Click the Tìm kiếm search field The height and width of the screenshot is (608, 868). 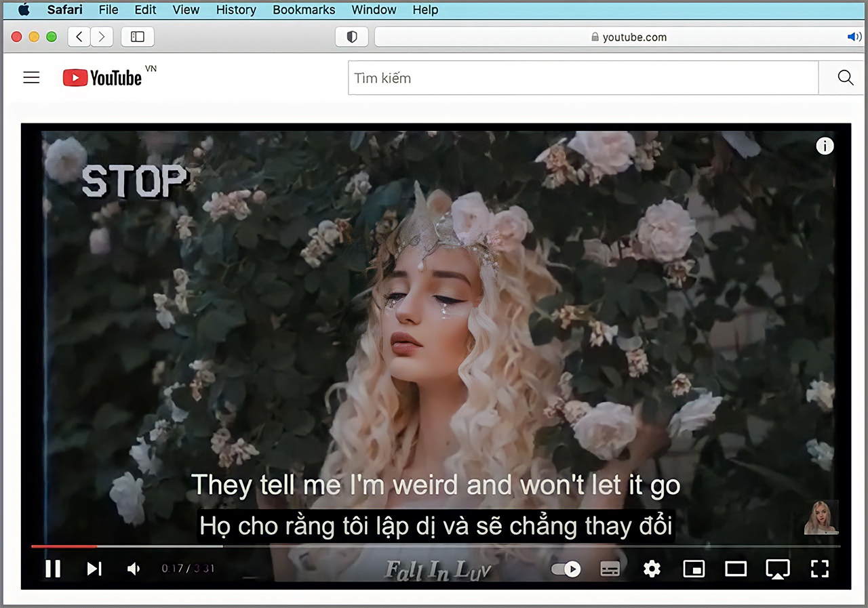tap(583, 78)
